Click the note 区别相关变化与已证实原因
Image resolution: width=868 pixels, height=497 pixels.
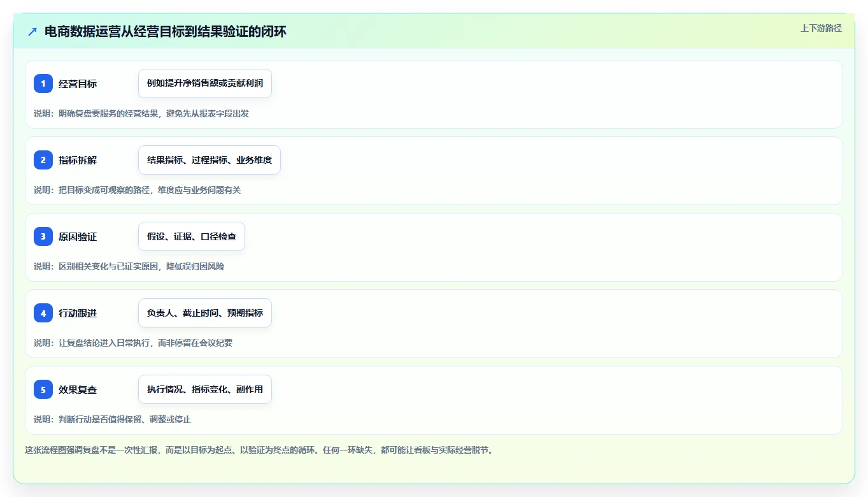point(129,266)
